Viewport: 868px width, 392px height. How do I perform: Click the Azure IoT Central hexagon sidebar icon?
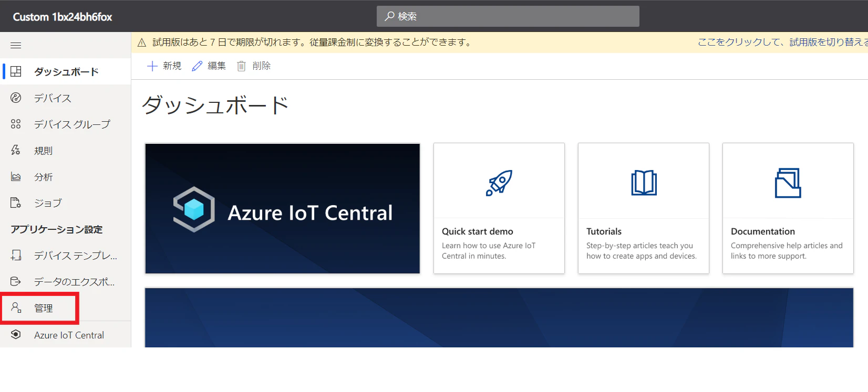coord(16,334)
